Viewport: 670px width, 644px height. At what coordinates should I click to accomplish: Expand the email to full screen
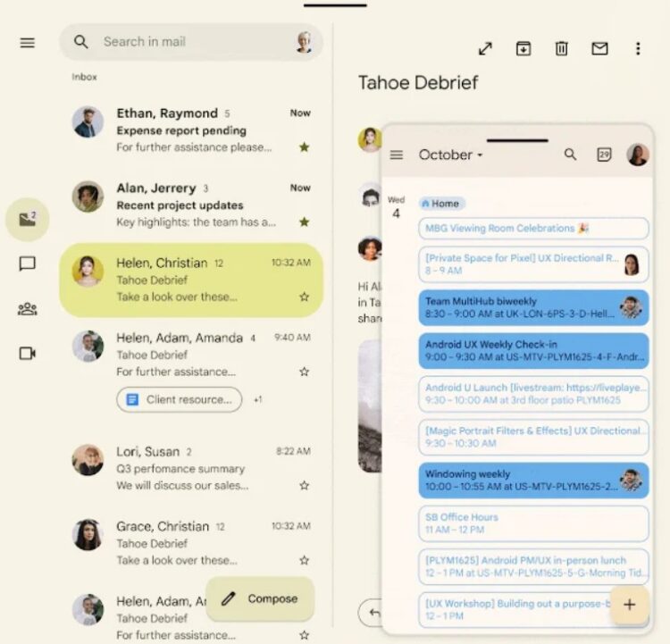[485, 49]
